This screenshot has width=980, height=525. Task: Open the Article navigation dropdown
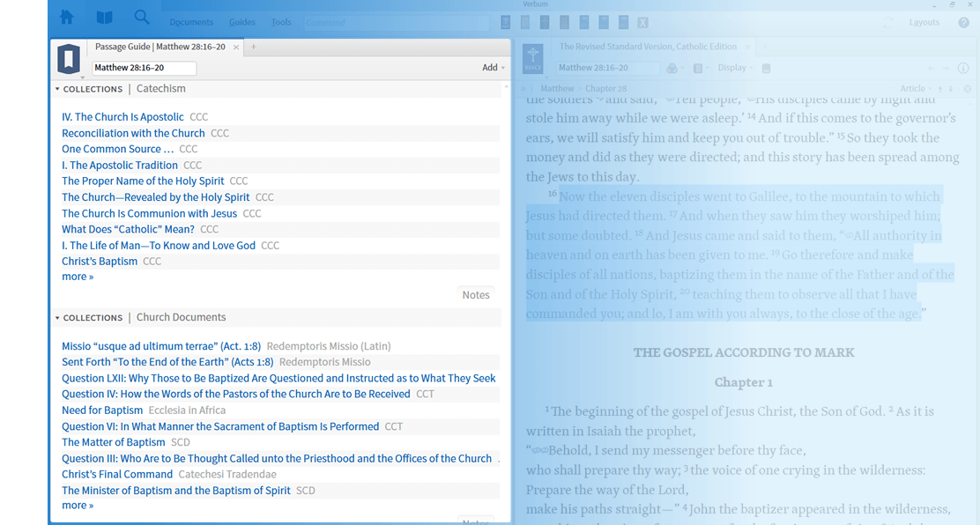point(916,89)
